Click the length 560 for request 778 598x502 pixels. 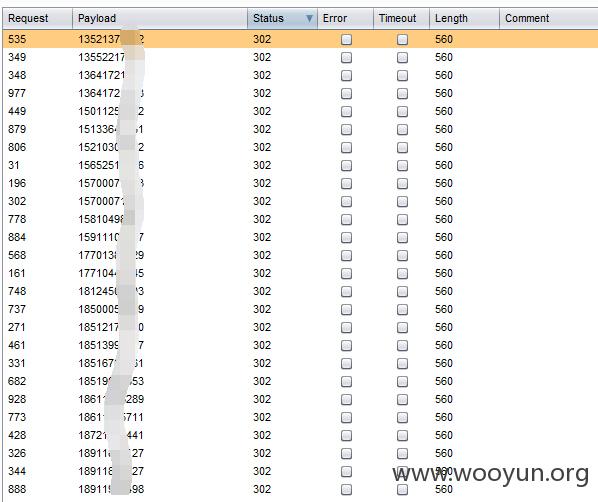tap(444, 219)
